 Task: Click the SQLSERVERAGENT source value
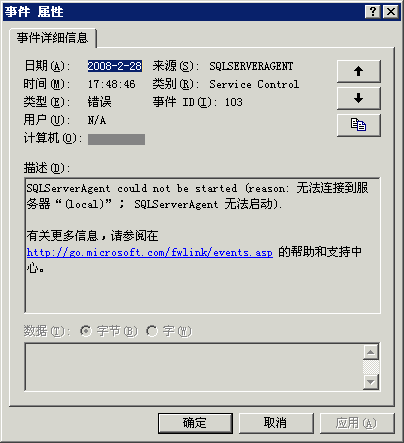(x=251, y=66)
